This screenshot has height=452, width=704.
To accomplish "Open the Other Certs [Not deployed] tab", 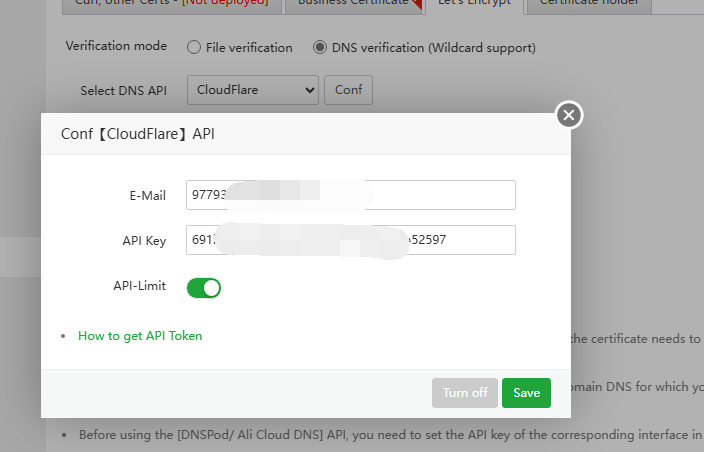I will point(170,4).
